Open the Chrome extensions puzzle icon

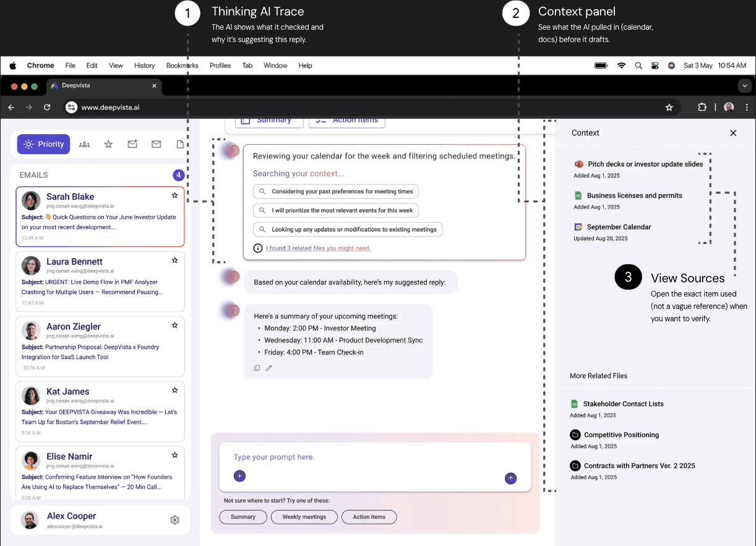[702, 107]
